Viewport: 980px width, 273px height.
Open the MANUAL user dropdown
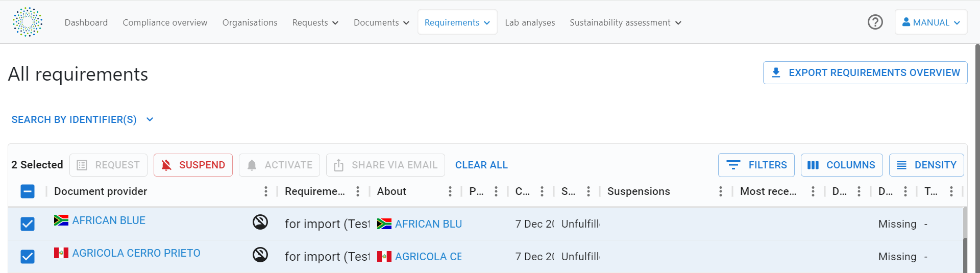pos(931,22)
